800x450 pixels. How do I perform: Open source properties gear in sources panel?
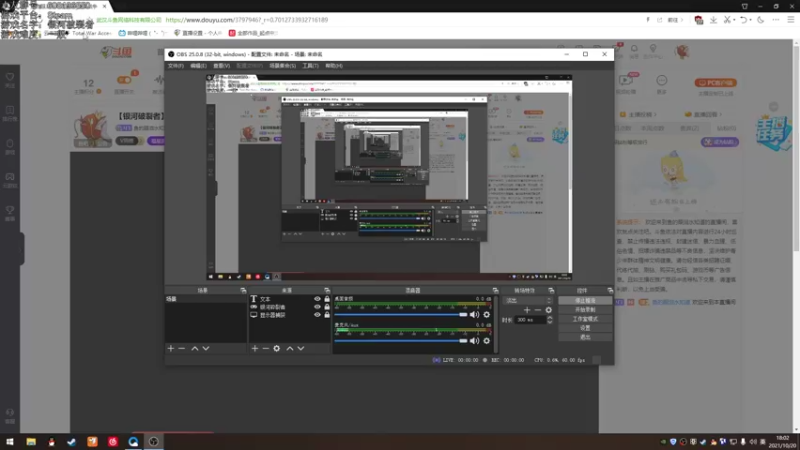[x=277, y=348]
